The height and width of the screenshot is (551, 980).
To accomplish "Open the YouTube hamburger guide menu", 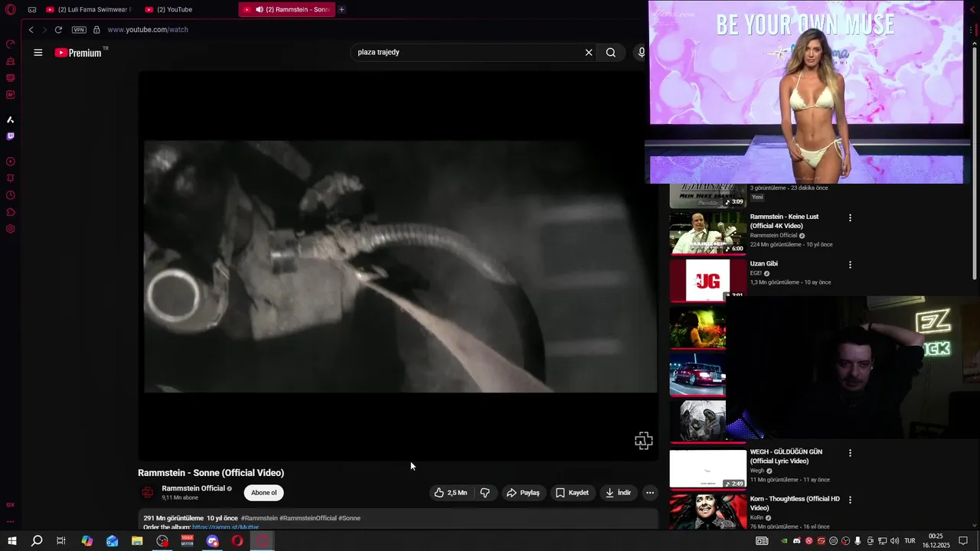I will pos(38,53).
